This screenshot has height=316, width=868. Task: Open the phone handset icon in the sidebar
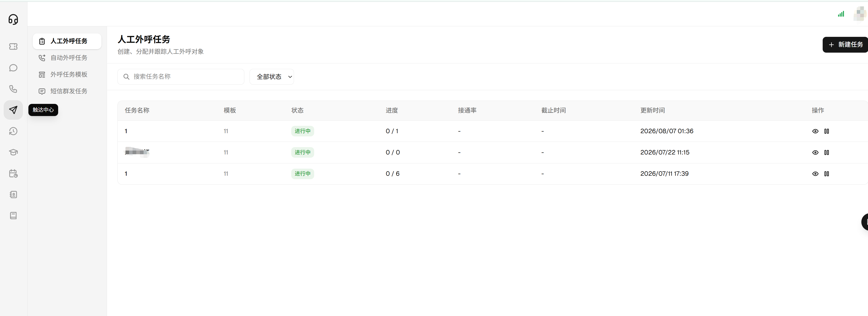[x=13, y=89]
